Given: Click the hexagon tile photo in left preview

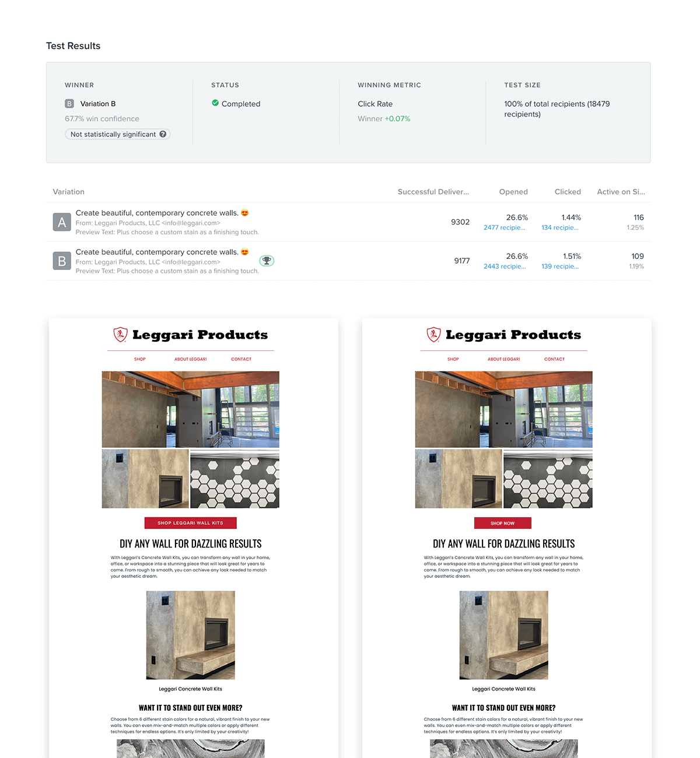Looking at the screenshot, I should coord(235,479).
